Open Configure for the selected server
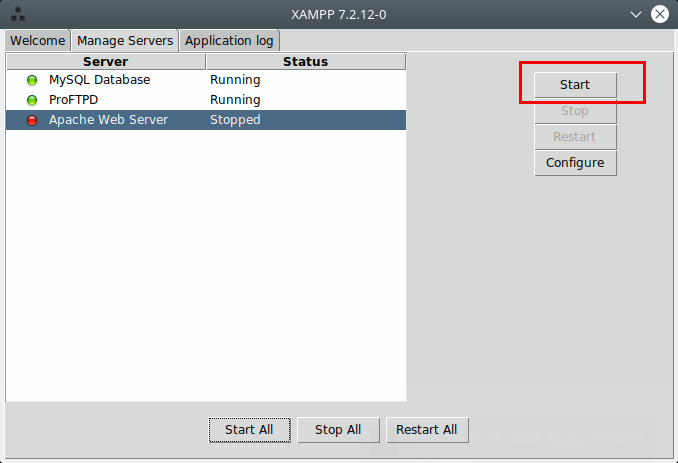 pos(575,163)
